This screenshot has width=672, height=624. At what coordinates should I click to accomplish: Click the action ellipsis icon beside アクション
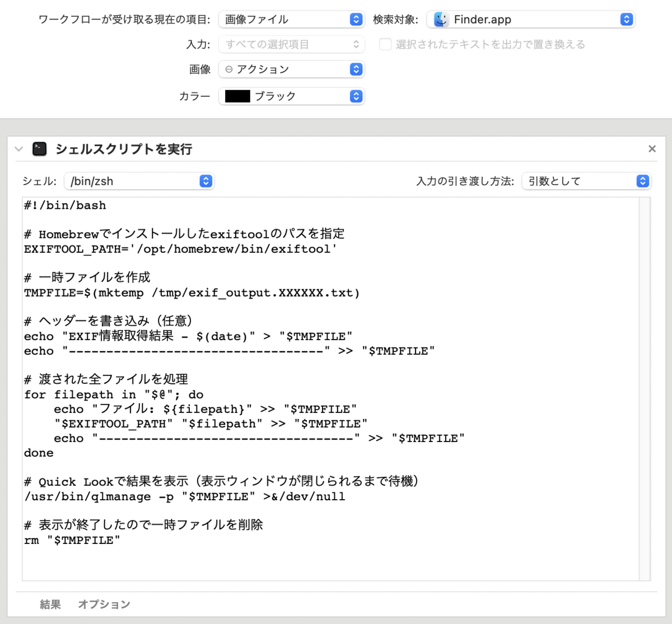pos(229,69)
